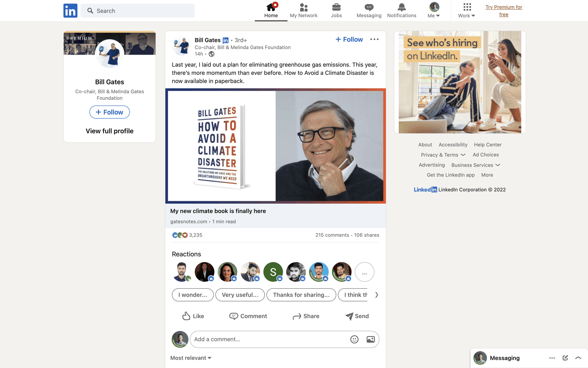The height and width of the screenshot is (368, 588).
Task: Open the Jobs tab
Action: [336, 11]
